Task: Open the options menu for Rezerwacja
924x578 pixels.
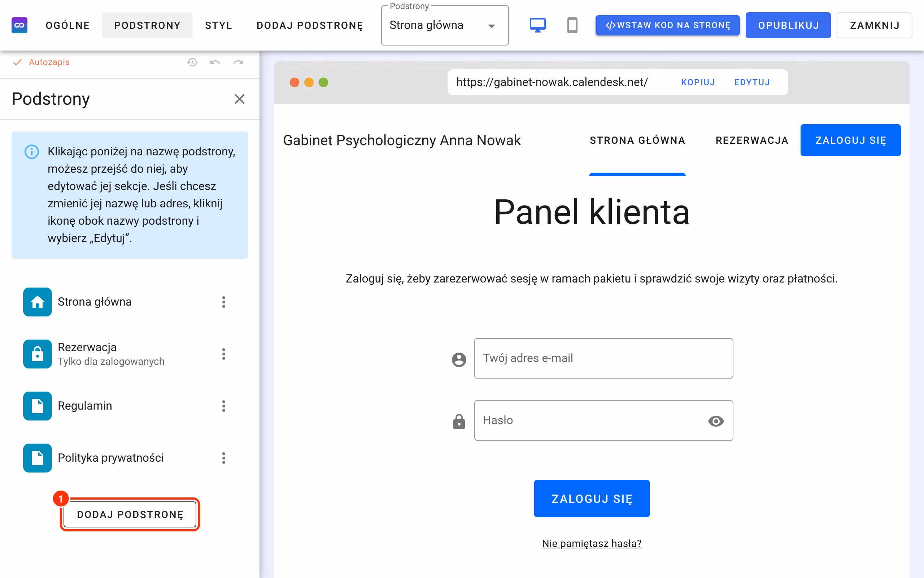Action: [224, 354]
